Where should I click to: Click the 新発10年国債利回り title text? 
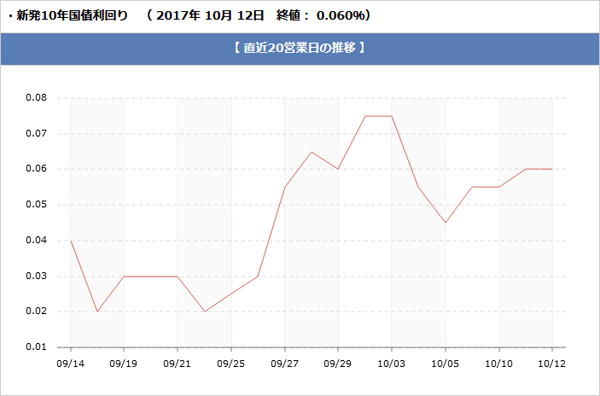(72, 16)
